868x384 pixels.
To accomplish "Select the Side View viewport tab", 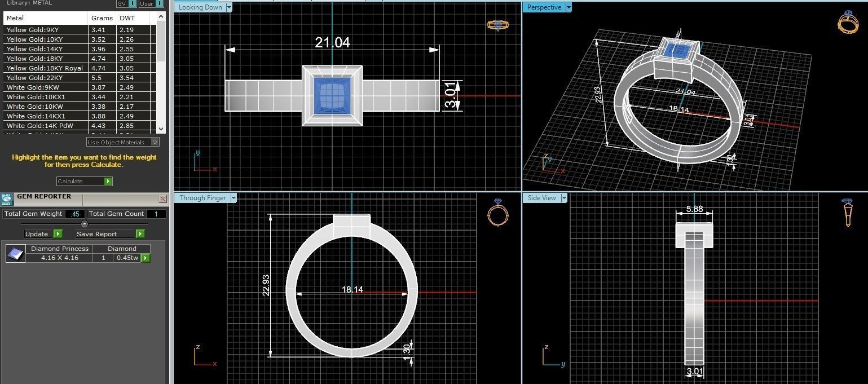I will tap(542, 198).
